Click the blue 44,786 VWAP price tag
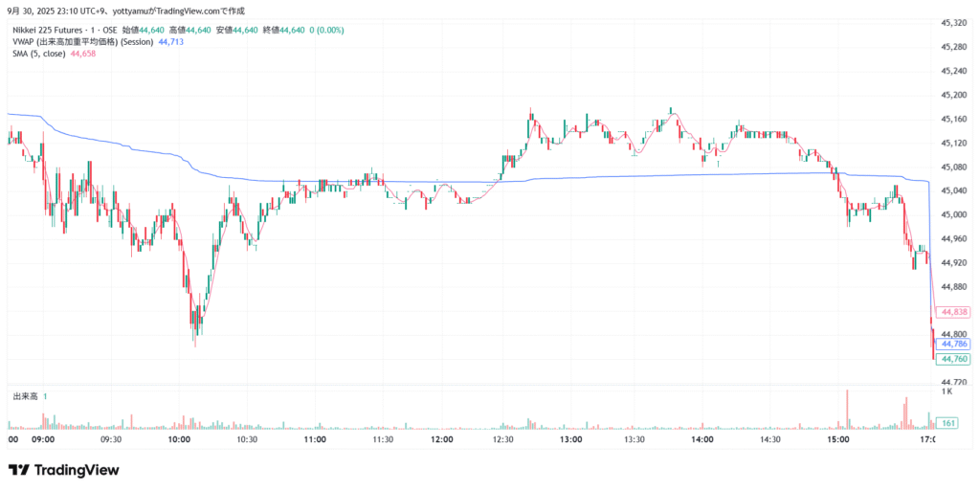Screen dimensions: 980x491 (955, 344)
